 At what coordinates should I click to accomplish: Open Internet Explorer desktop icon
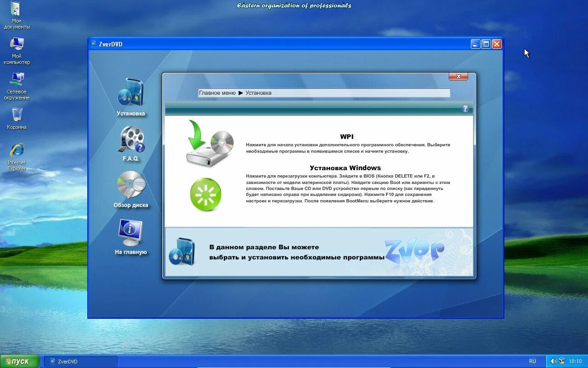(17, 150)
